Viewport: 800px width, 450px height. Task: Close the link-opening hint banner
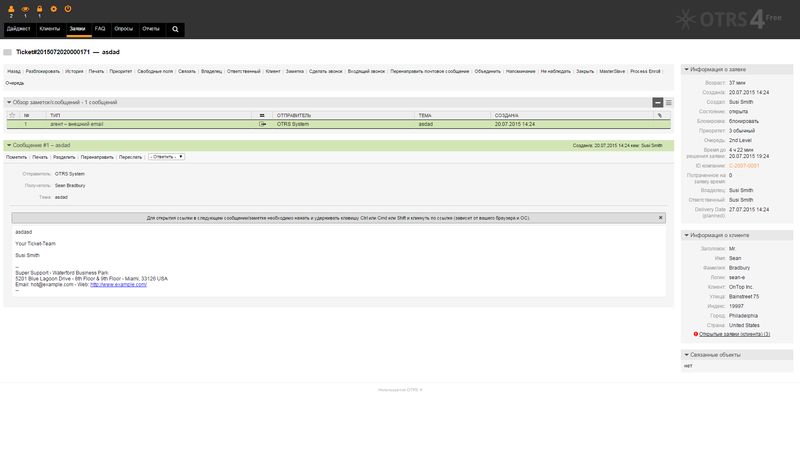660,218
